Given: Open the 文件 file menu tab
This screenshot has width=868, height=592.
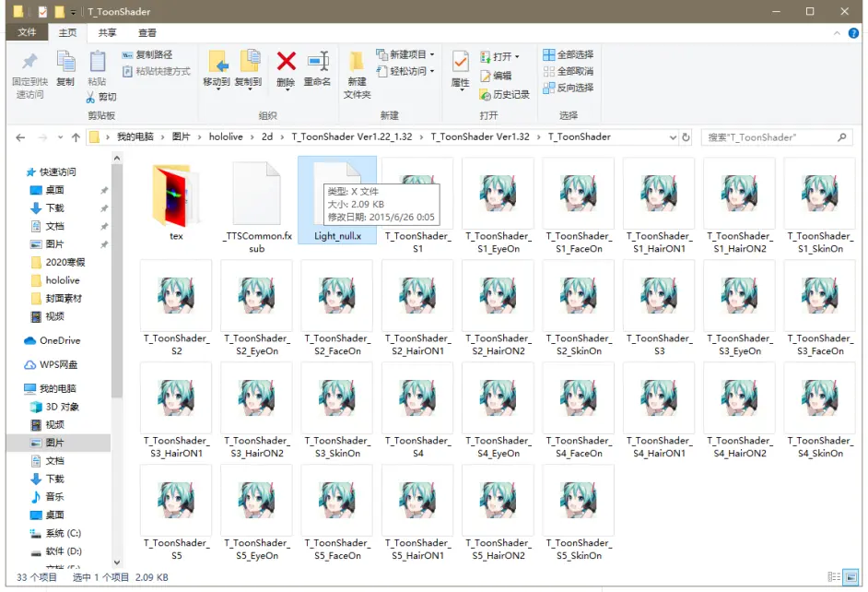Looking at the screenshot, I should (x=27, y=32).
